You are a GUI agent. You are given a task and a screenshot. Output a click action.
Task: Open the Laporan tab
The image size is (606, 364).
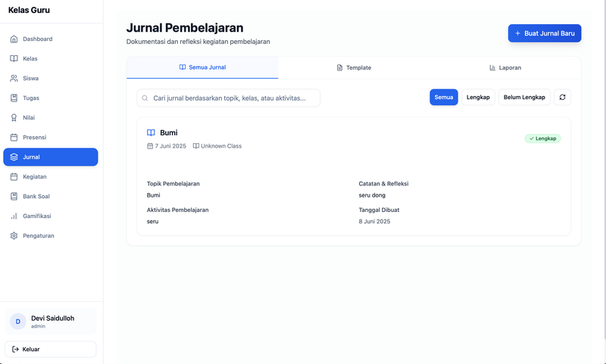[504, 67]
